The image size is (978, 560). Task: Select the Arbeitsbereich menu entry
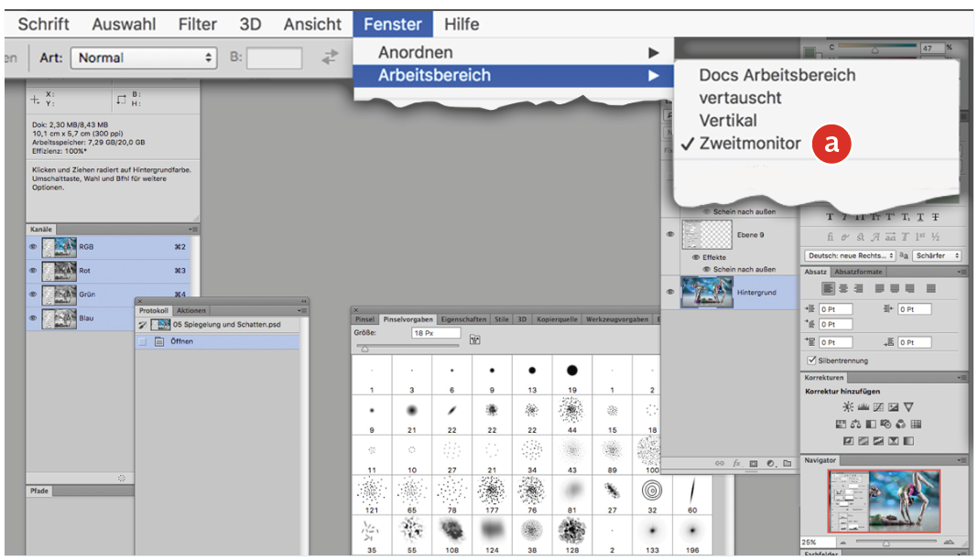(514, 75)
